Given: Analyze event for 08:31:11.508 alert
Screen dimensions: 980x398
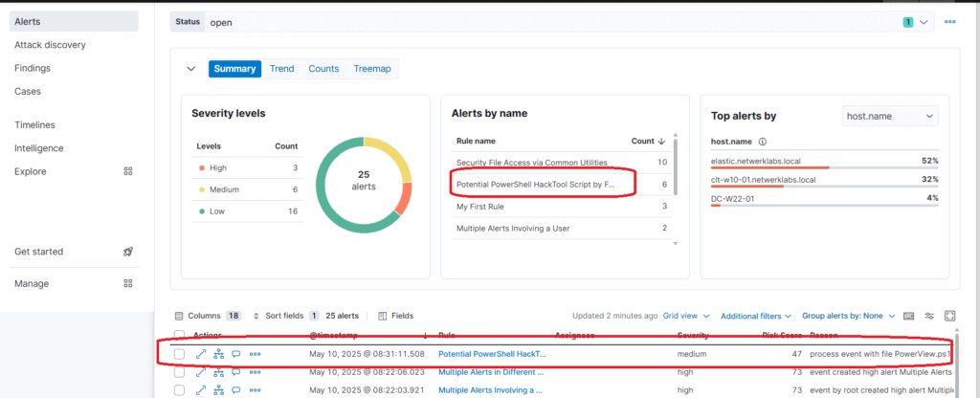Looking at the screenshot, I should point(218,354).
